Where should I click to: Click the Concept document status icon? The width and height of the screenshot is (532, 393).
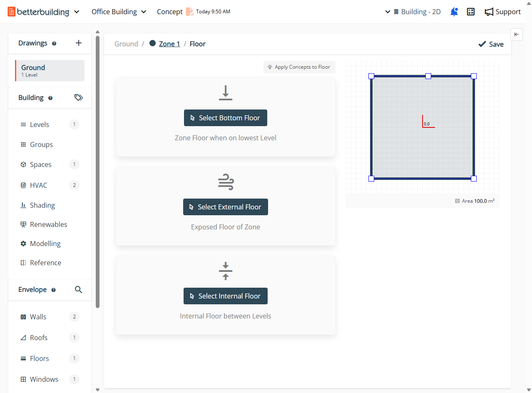click(189, 12)
